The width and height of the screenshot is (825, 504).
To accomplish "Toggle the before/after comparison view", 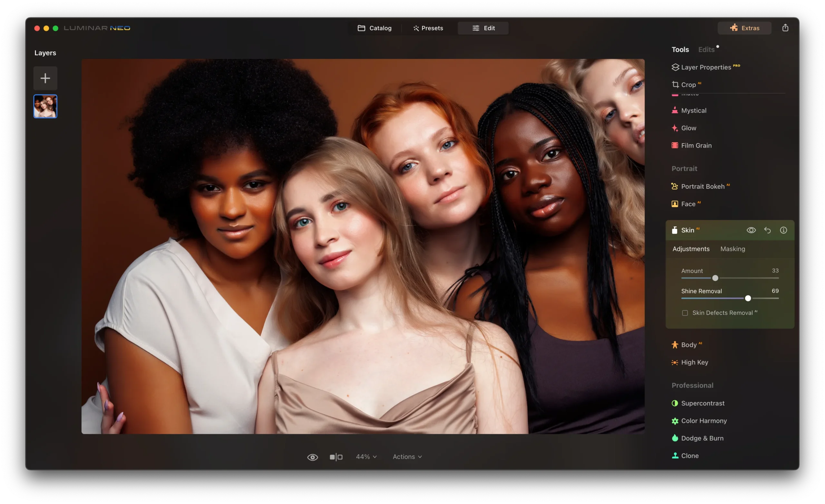I will pos(336,456).
